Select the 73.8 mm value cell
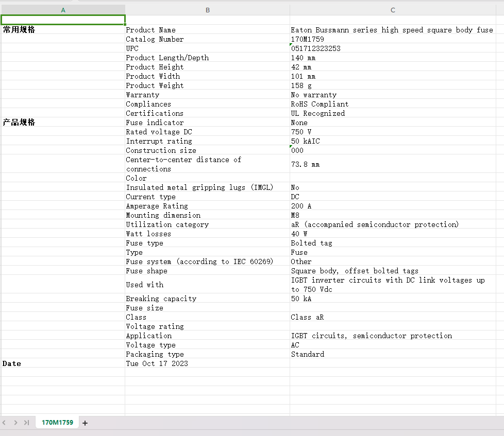The width and height of the screenshot is (504, 436). (393, 164)
